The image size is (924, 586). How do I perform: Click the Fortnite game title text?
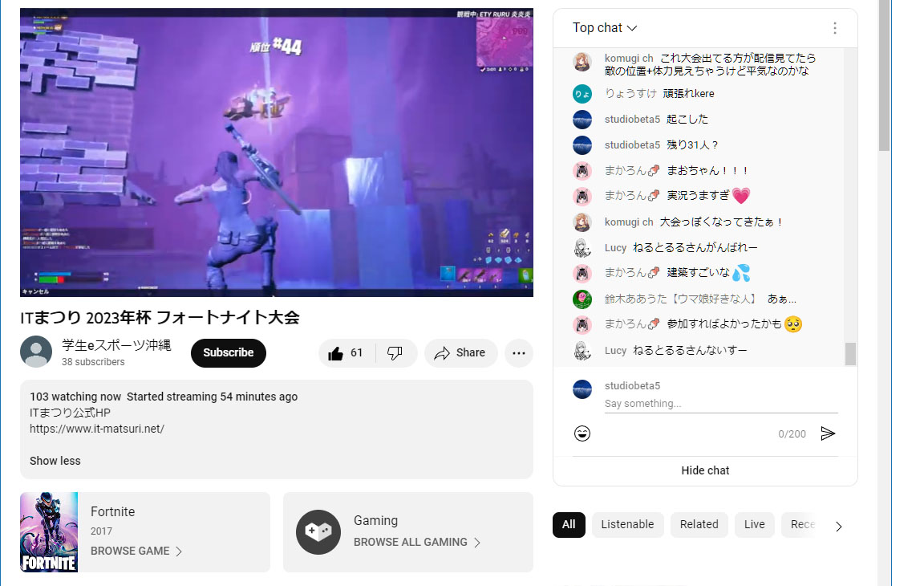112,511
